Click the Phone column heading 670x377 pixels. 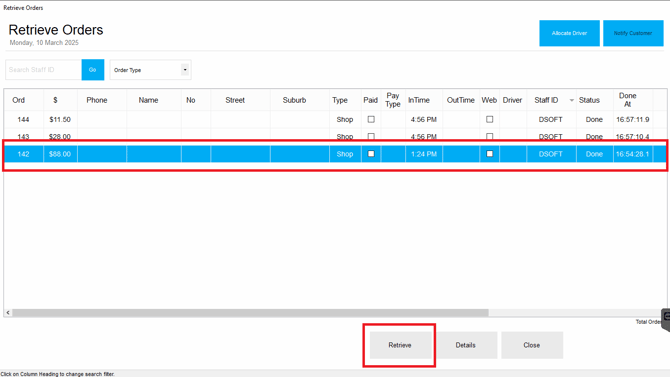[x=97, y=100]
